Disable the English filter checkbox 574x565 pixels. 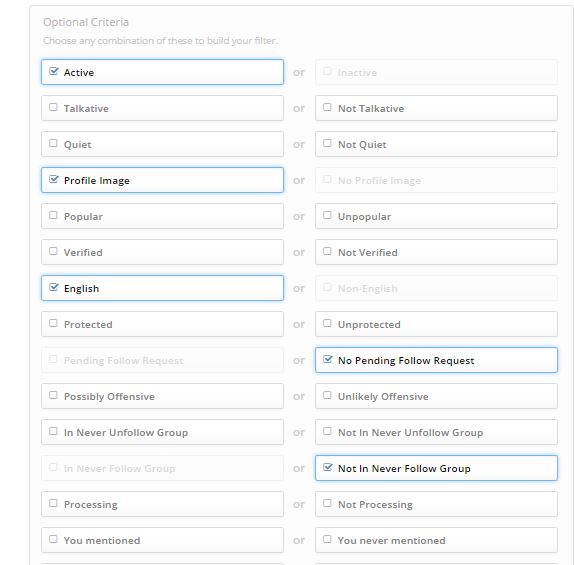click(x=53, y=287)
